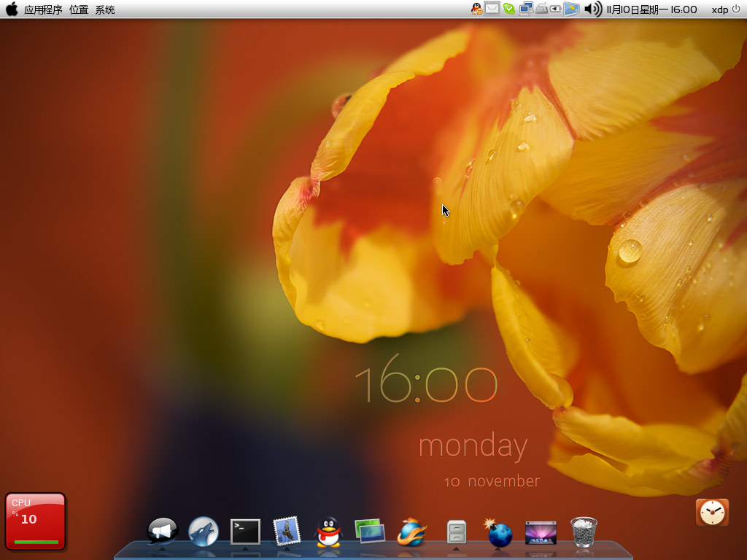Open the 应用程序 menu
Screen dimensions: 747x560
pos(43,9)
